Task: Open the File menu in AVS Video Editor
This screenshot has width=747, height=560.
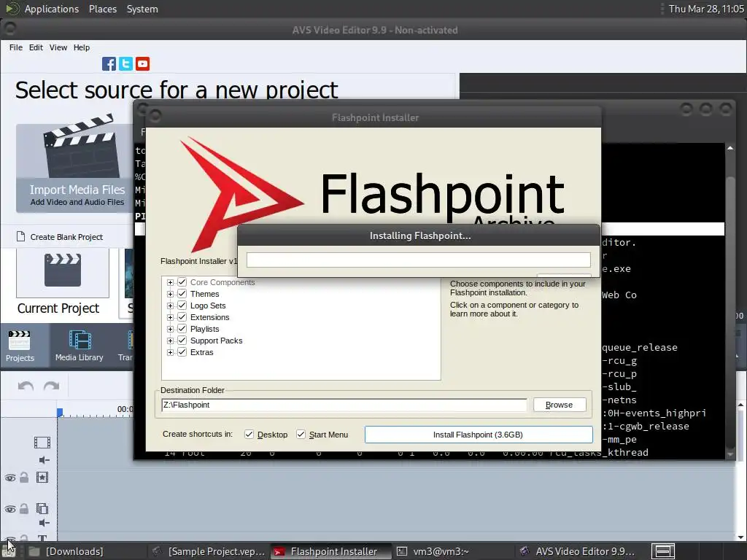Action: point(16,47)
